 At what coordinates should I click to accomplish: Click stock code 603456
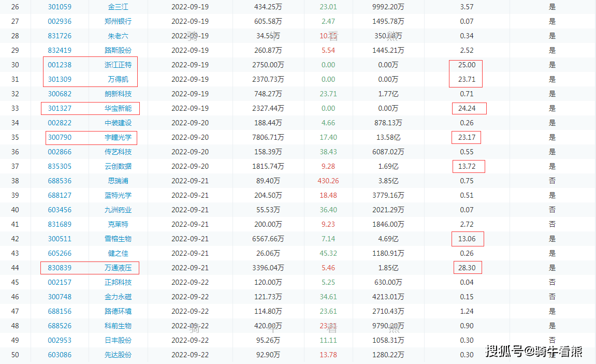pos(60,210)
